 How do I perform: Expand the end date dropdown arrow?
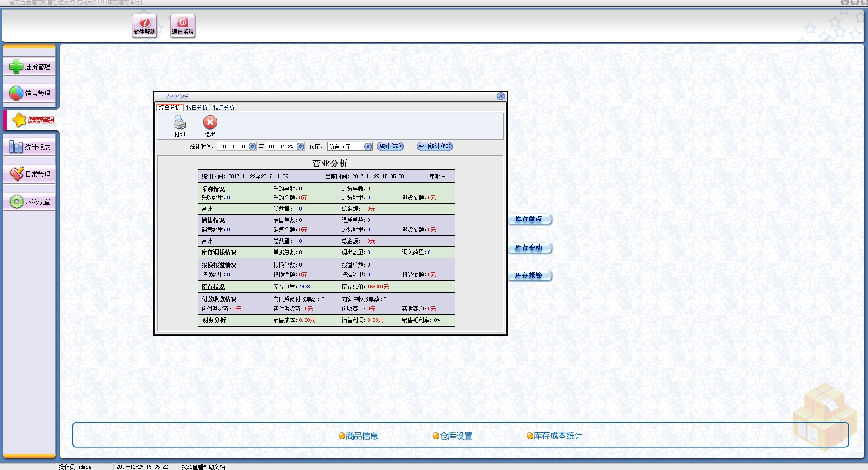click(x=300, y=146)
